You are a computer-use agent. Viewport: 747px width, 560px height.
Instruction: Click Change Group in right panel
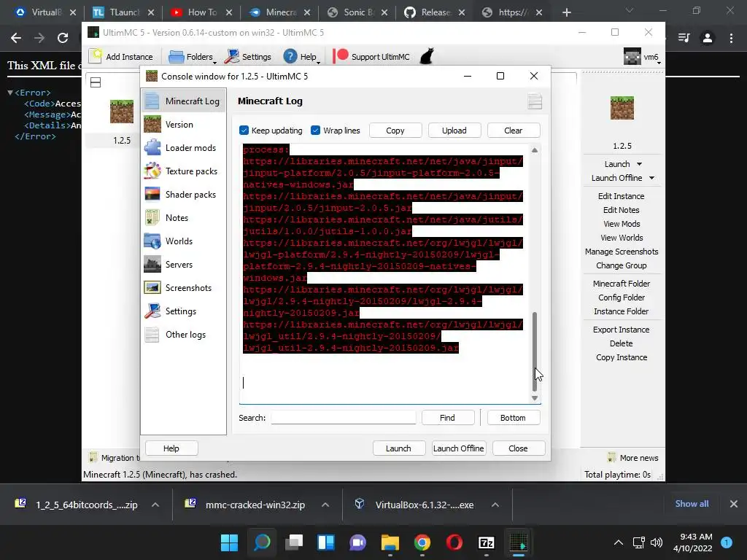622,265
